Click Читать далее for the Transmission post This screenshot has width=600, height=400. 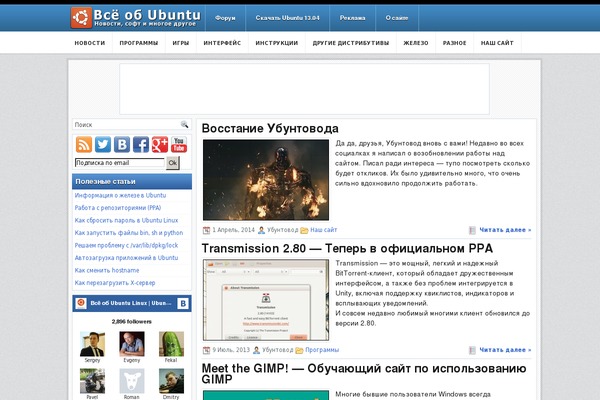(505, 350)
